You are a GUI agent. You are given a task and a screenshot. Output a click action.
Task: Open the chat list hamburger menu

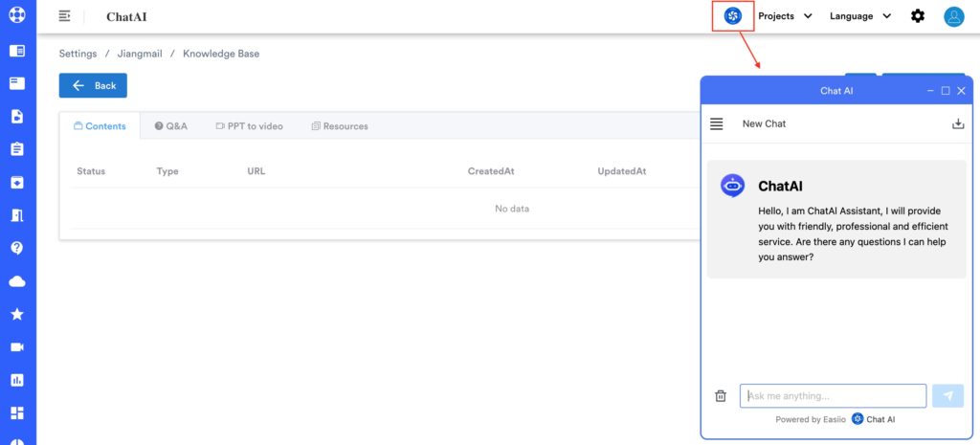click(x=717, y=123)
